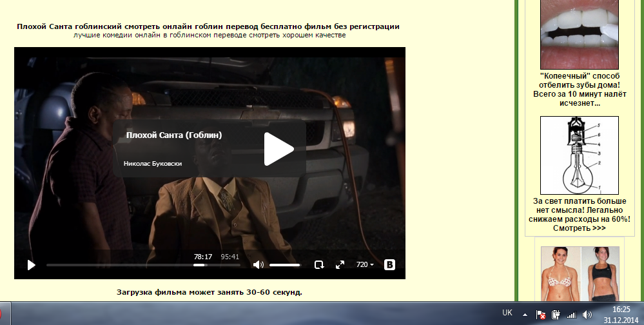Click the 95:41 total duration text
Image resolution: width=644 pixels, height=325 pixels.
tap(229, 257)
